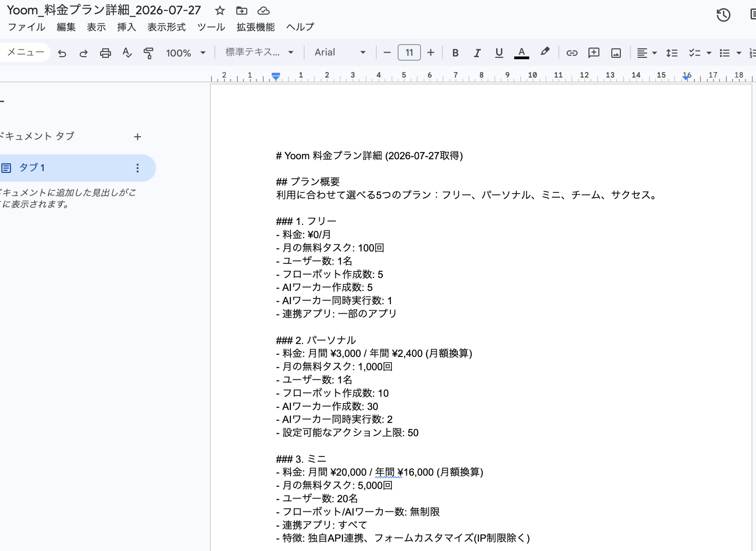Check the cloud save status icon

click(x=263, y=11)
